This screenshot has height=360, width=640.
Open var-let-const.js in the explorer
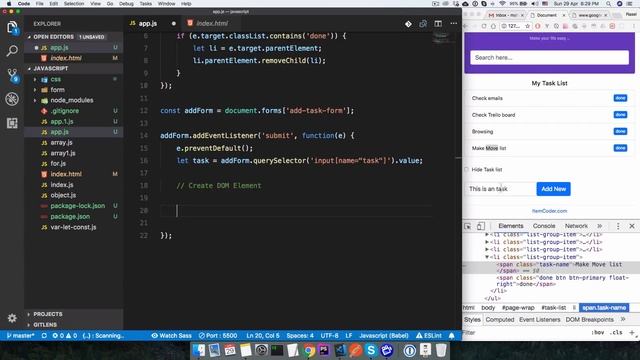click(73, 227)
